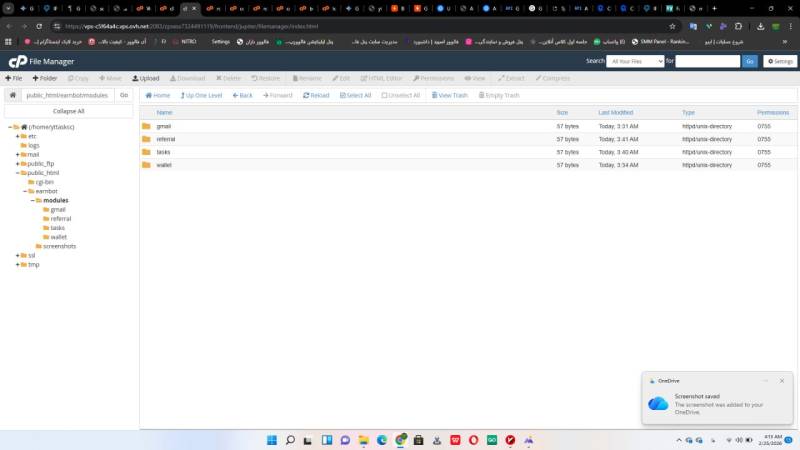Collapse the public_html tree node
The image size is (800, 450).
click(x=18, y=173)
